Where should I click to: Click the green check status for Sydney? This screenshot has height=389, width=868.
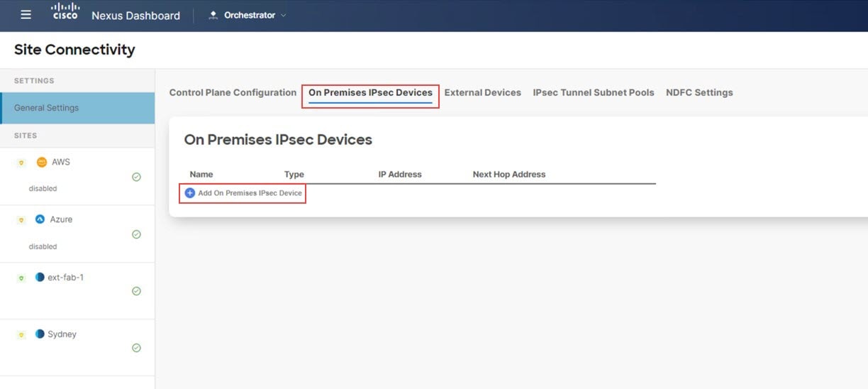136,348
